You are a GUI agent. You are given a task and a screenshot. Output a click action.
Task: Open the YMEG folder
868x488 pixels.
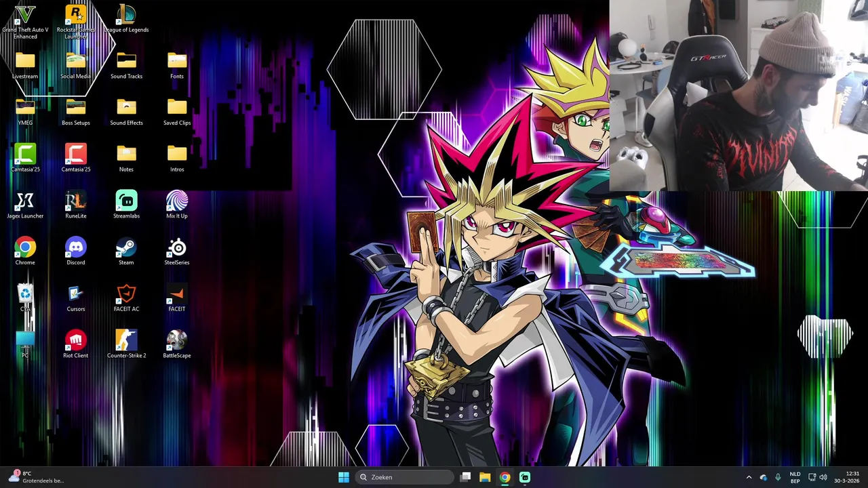click(25, 112)
